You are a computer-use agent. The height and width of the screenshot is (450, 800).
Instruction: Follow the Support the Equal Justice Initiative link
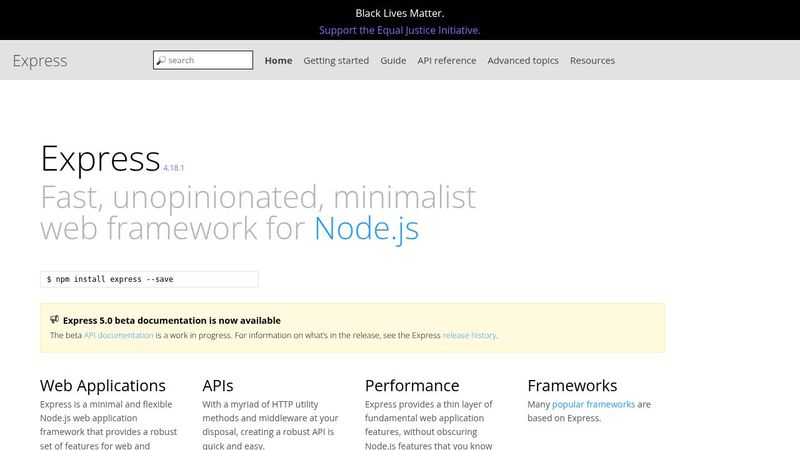[400, 30]
